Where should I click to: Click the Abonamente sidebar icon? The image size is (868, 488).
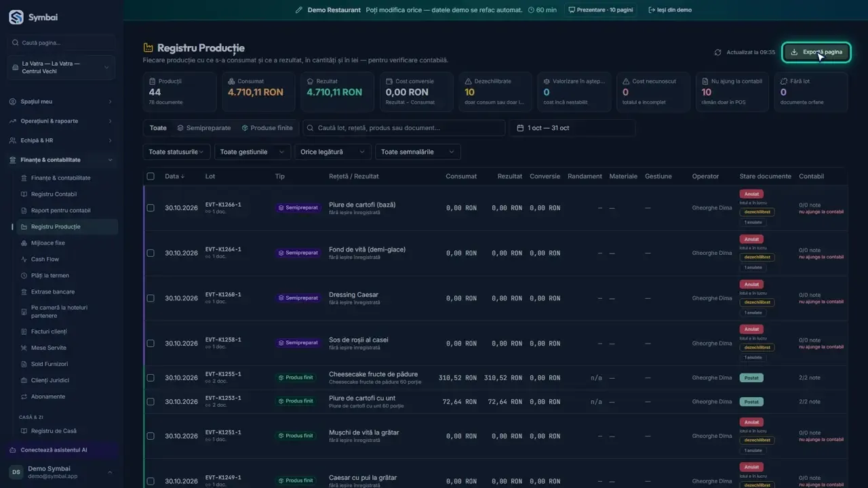(24, 397)
